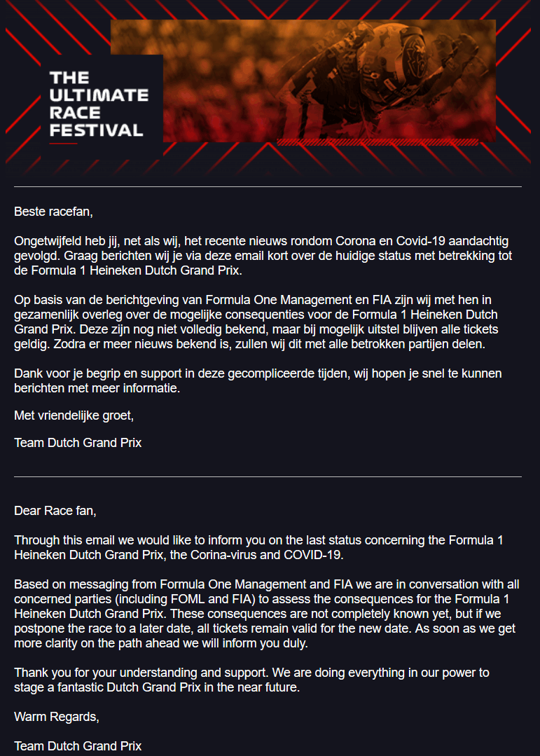Click the paragraph starting "Dank voor je begrip"
The width and height of the screenshot is (540, 756).
click(258, 380)
